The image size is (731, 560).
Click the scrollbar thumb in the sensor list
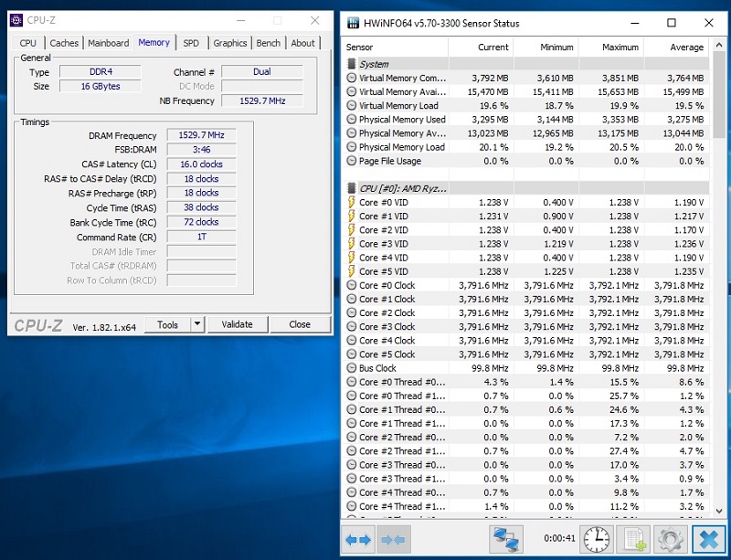tap(719, 97)
